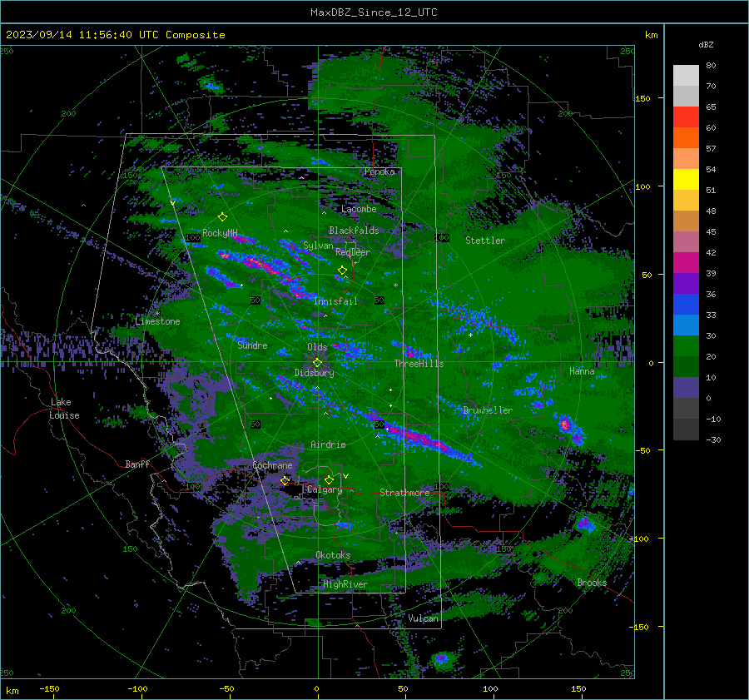Screen dimensions: 749x700
Task: Click the yellow diamond marker above RockyMH
Action: [222, 217]
